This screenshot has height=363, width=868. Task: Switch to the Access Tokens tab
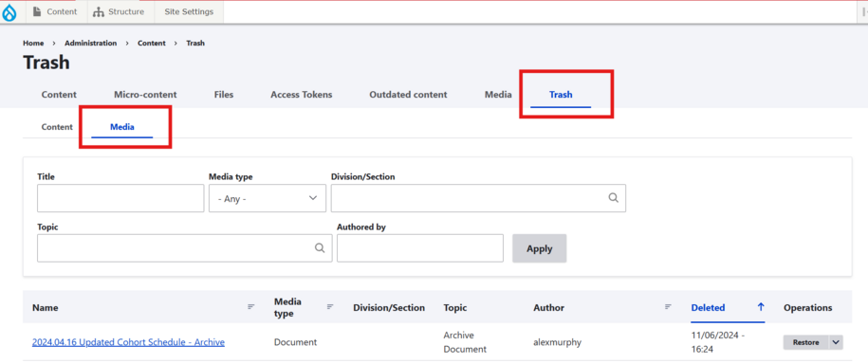click(301, 95)
